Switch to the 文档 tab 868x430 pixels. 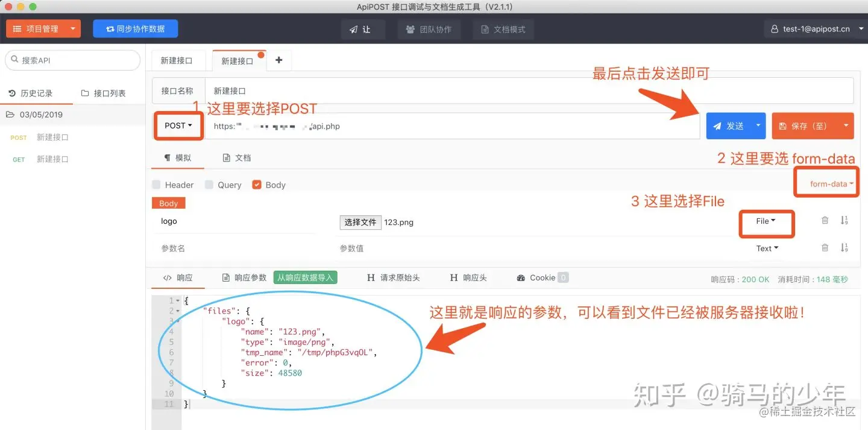click(237, 158)
